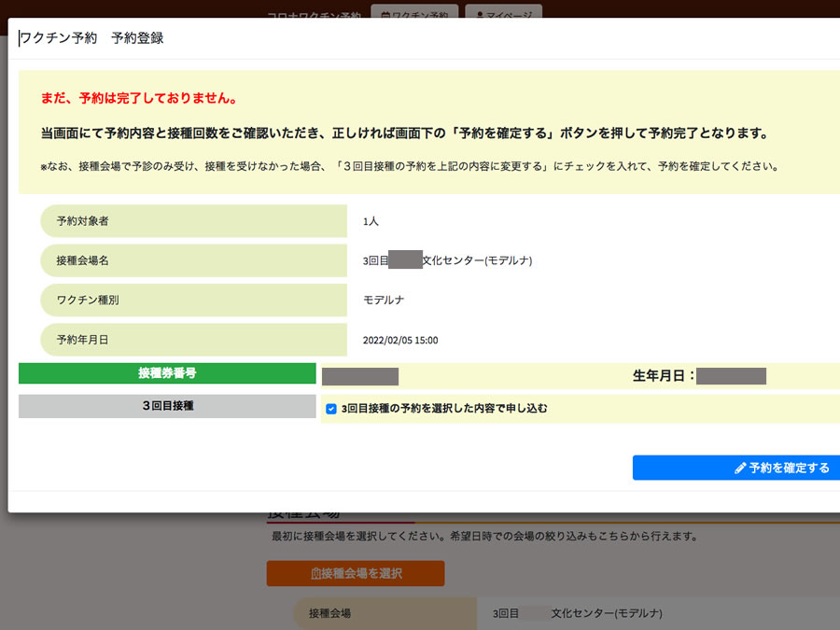Click the 接種会場名 label in the dialog
The width and height of the screenshot is (840, 630).
tap(82, 260)
